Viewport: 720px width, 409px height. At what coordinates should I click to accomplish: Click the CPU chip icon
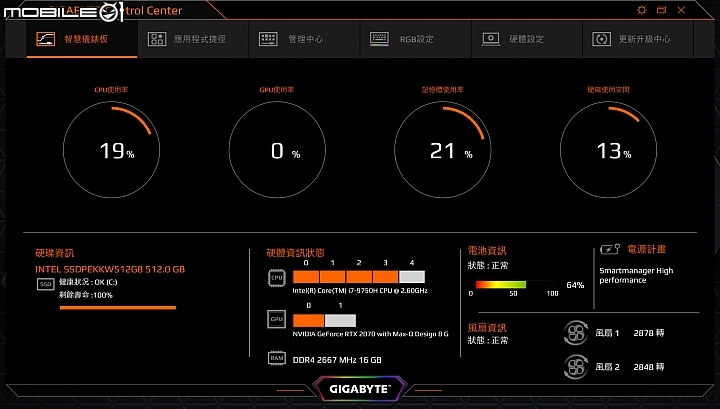(x=277, y=278)
